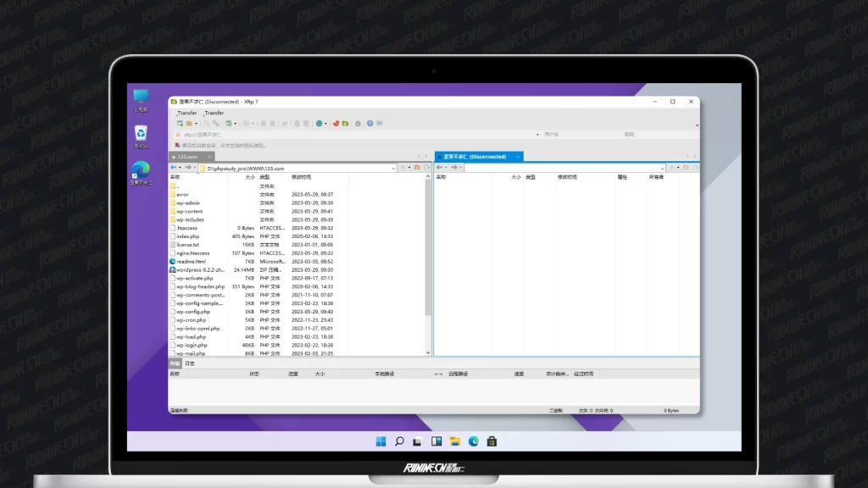Open the first _Transfer menu
Screen dimensions: 868x488
(186, 113)
